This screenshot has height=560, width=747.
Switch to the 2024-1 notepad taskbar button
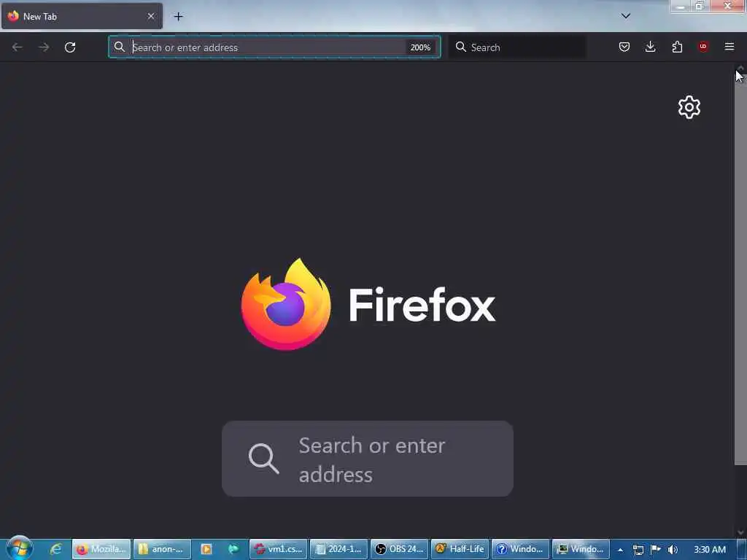pos(338,549)
